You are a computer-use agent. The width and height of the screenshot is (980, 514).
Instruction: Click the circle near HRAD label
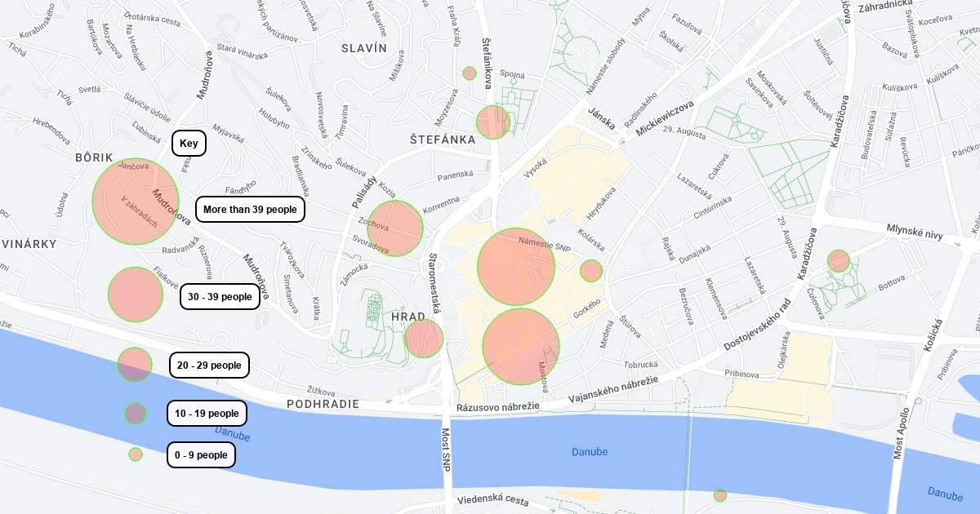click(424, 339)
